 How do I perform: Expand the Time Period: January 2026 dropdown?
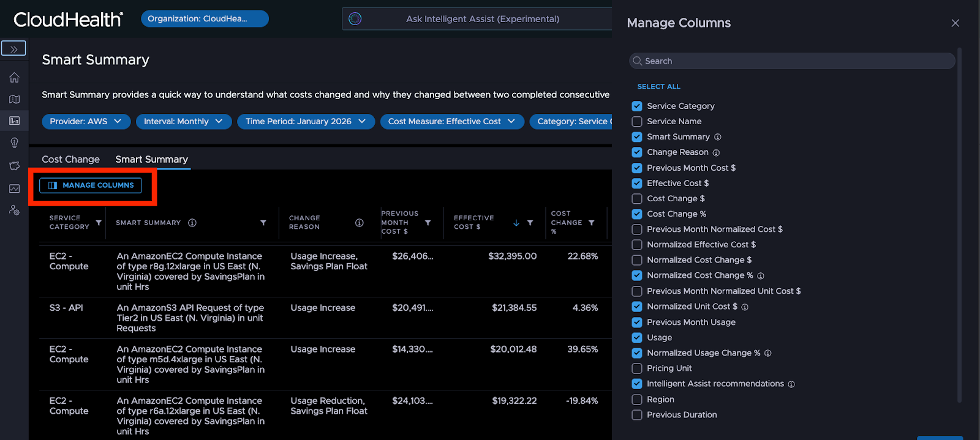click(306, 121)
